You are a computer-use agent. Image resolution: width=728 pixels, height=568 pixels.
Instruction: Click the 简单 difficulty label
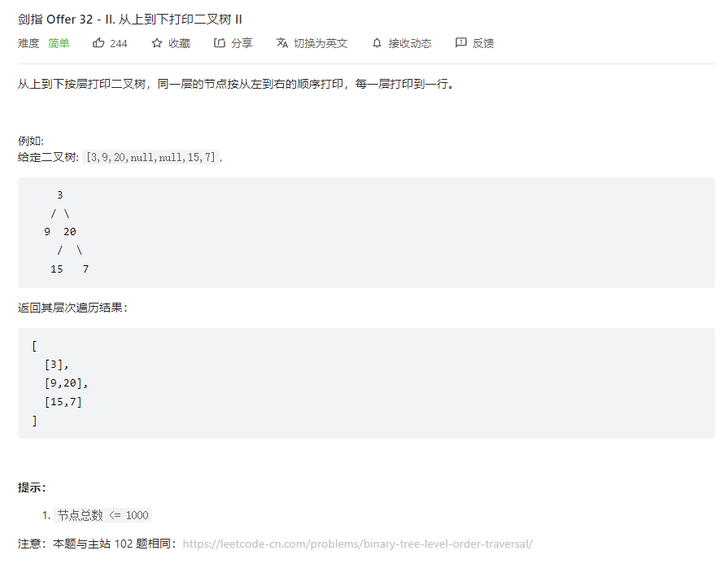[59, 43]
